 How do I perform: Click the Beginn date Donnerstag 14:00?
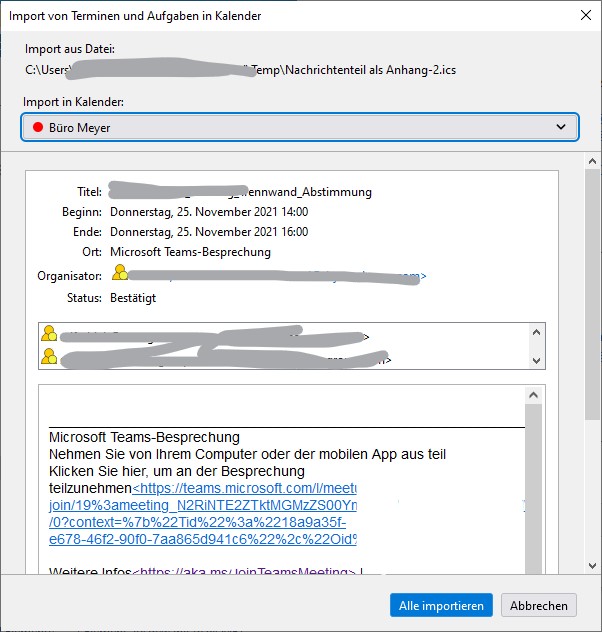pyautogui.click(x=208, y=212)
